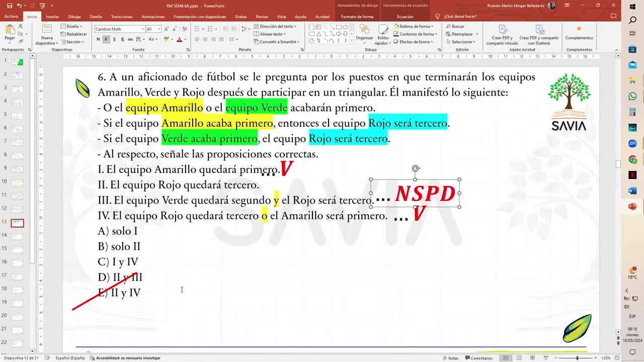Open the Archivo tab
The height and width of the screenshot is (362, 644).
11,17
